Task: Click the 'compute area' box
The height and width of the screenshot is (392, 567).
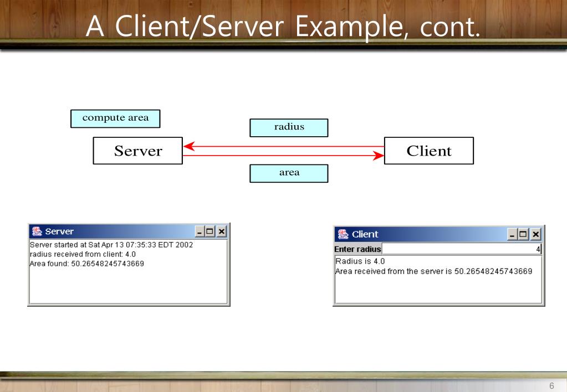Action: 115,118
